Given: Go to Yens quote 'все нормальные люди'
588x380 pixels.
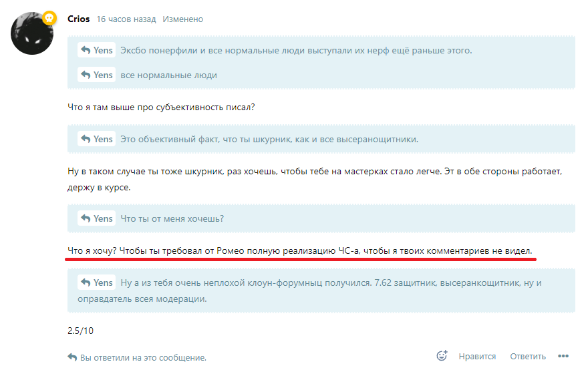Looking at the screenshot, I should [96, 75].
